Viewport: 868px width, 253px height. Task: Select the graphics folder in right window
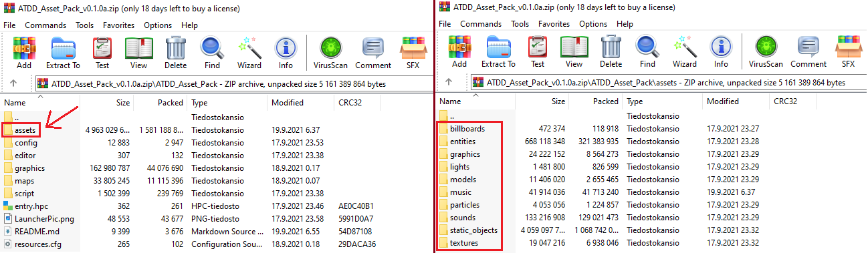tap(465, 154)
